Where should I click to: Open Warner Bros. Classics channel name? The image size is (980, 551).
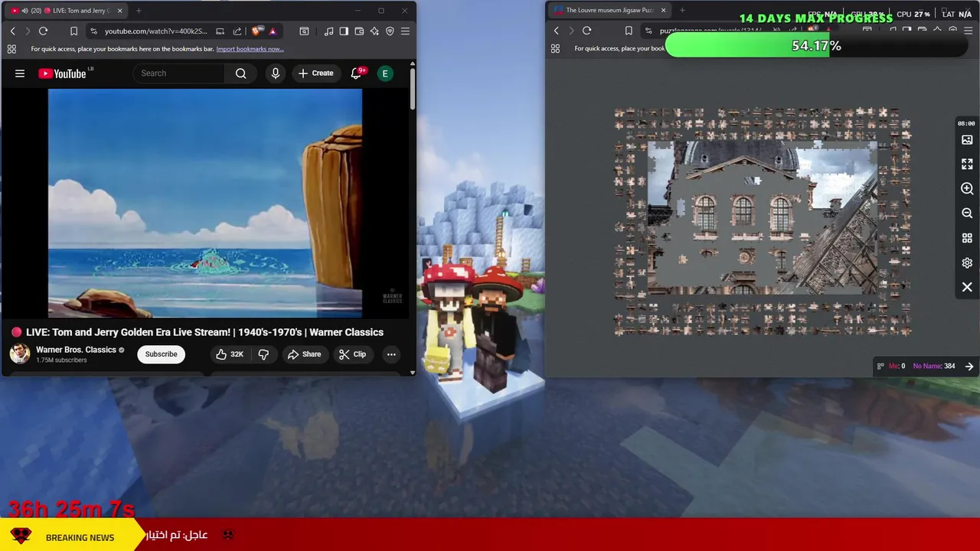coord(76,350)
